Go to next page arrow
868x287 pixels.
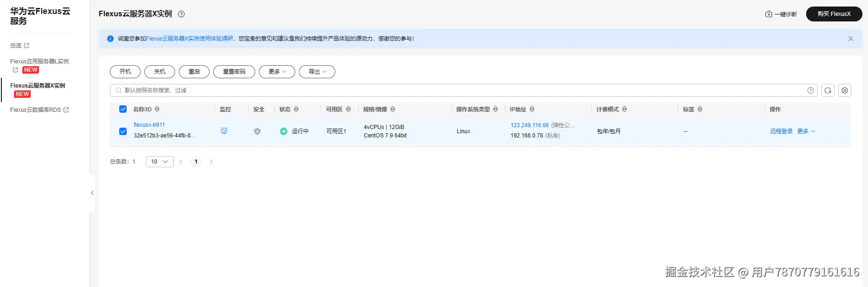211,162
